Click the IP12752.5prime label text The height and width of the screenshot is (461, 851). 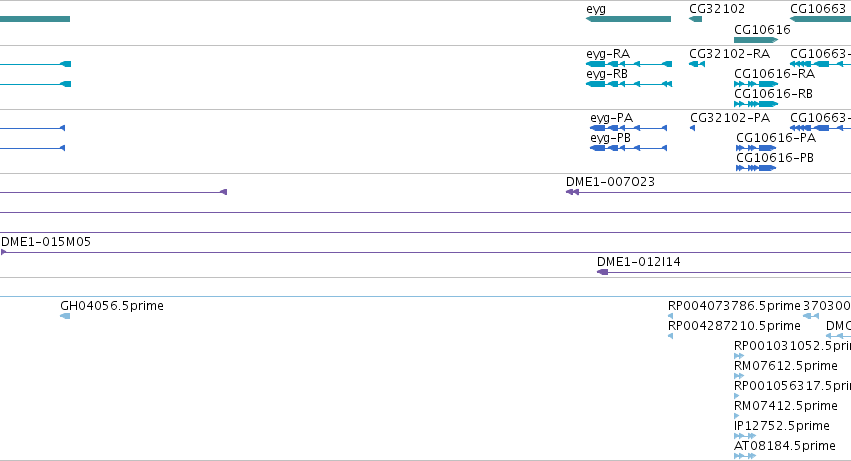tap(782, 426)
